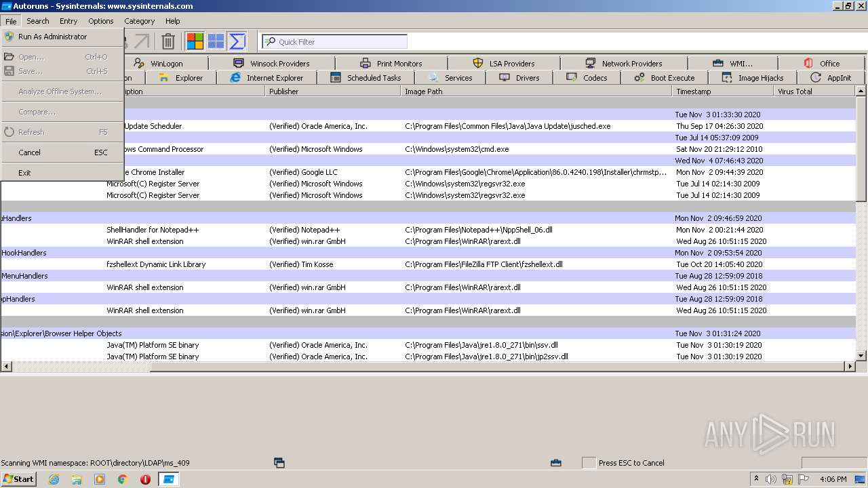Screen dimensions: 868x488
Task: Sort by the Timestamp column header
Action: (x=723, y=91)
